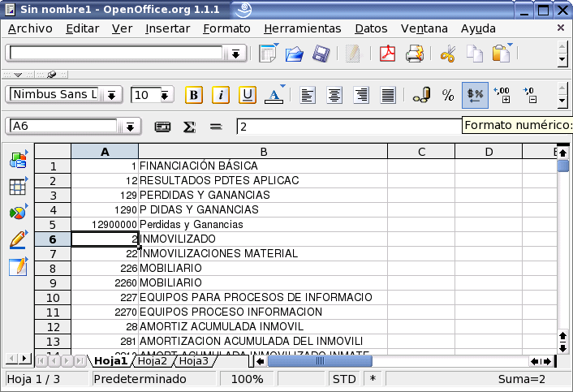Select column B header
This screenshot has height=392, width=573.
(263, 152)
